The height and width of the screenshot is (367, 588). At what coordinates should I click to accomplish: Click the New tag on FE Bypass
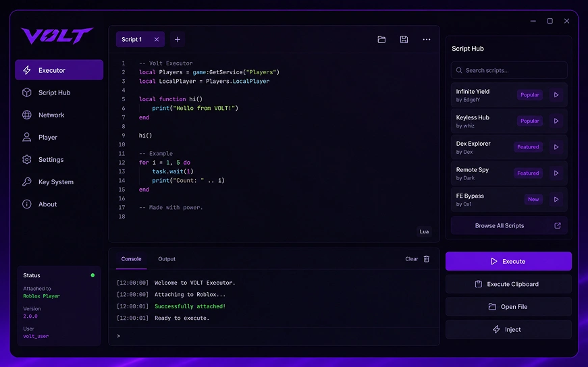[533, 200]
